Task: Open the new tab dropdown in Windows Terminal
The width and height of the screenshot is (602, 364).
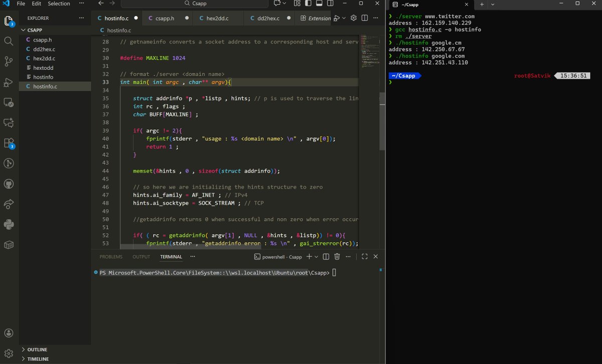Action: pos(493,4)
